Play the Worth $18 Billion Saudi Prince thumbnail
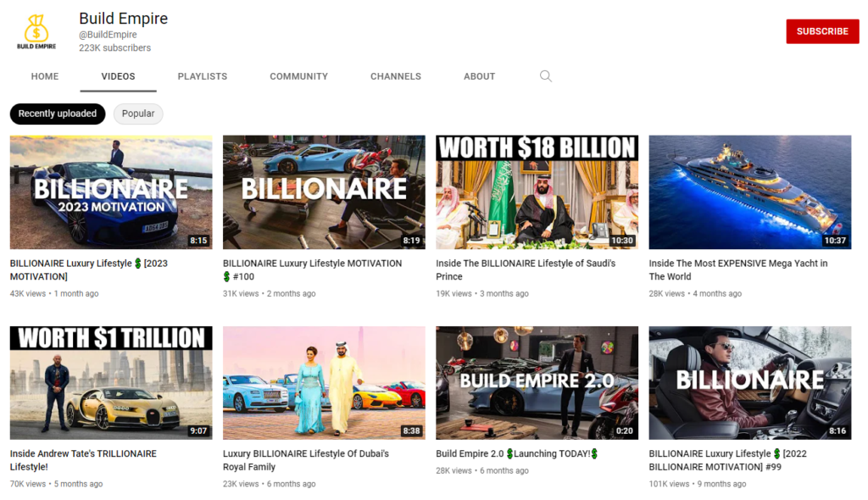Screen dimensions: 868x500 (x=537, y=192)
